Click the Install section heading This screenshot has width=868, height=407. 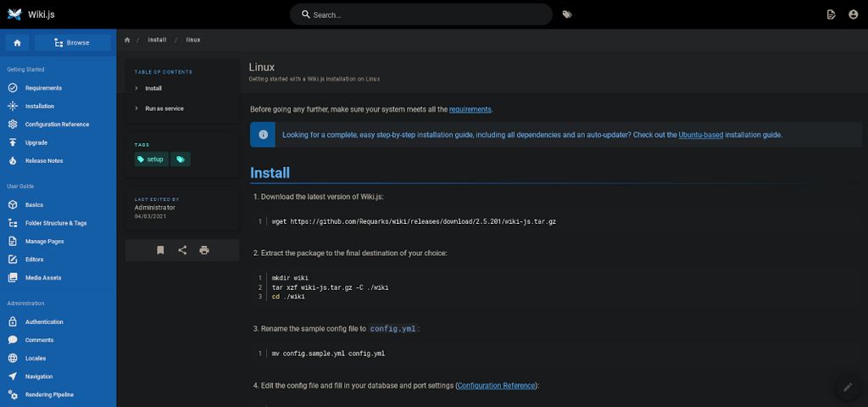pyautogui.click(x=270, y=173)
